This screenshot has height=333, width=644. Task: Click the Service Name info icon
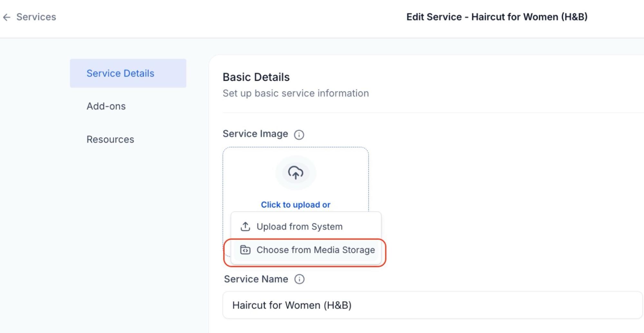299,279
